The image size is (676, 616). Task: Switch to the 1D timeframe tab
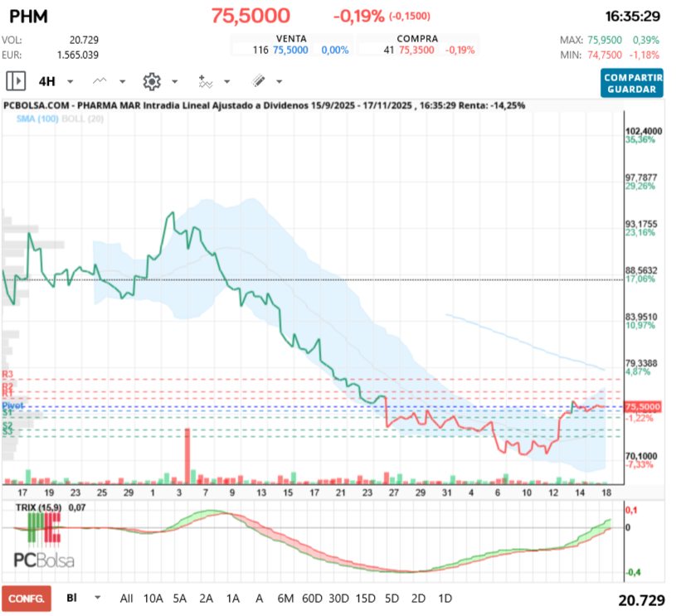445,598
